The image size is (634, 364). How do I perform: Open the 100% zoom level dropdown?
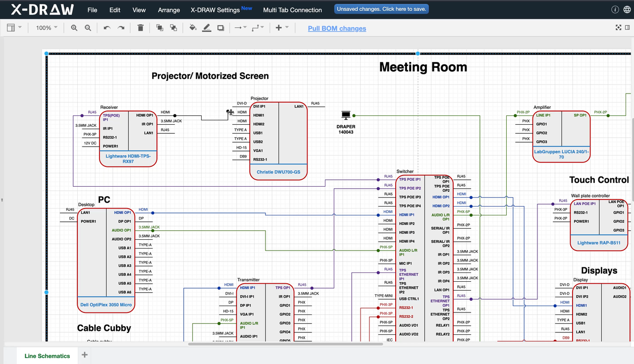(x=47, y=28)
